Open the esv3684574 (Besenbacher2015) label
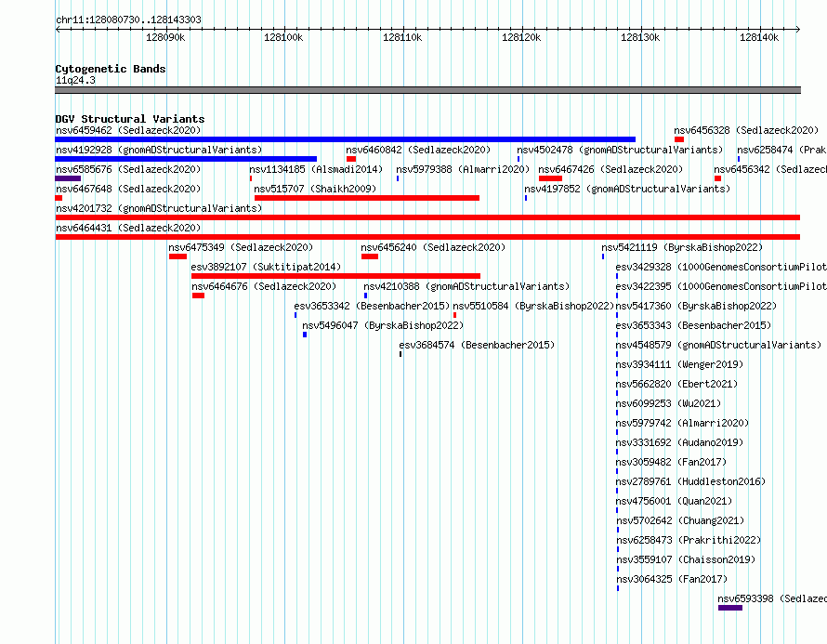The height and width of the screenshot is (644, 827). 477,345
